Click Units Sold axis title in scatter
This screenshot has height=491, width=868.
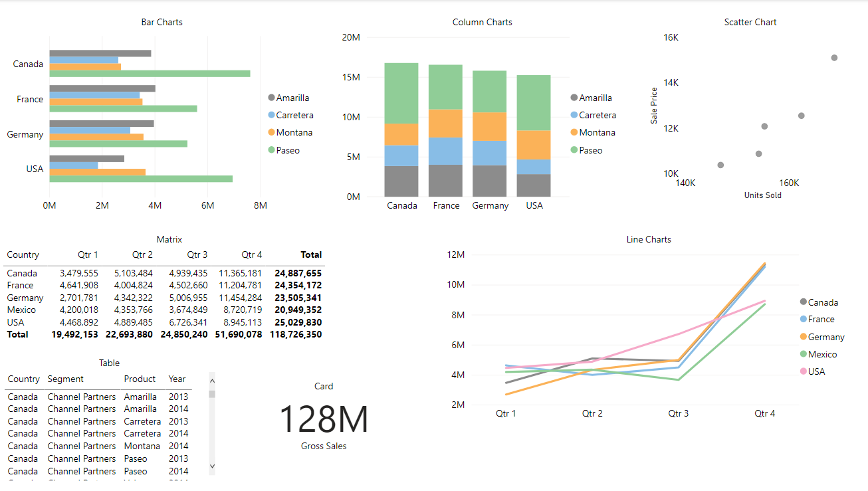click(763, 195)
